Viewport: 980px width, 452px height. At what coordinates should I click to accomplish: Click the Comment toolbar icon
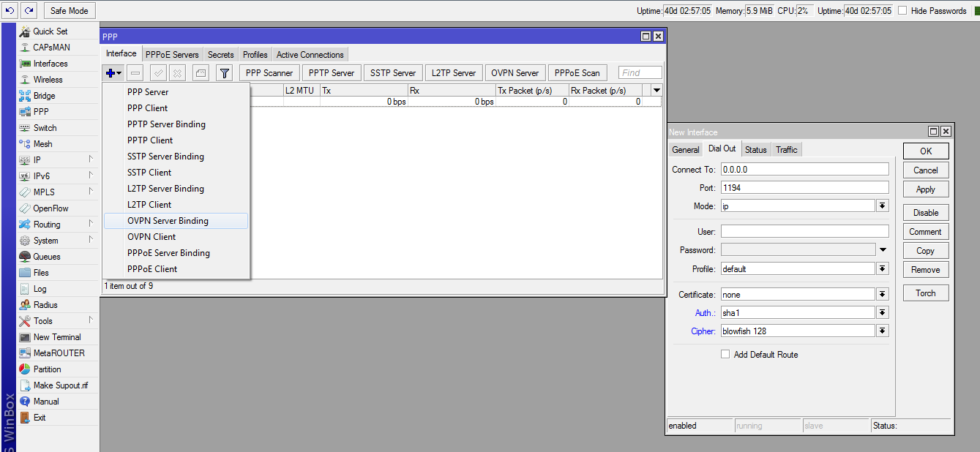[x=201, y=72]
